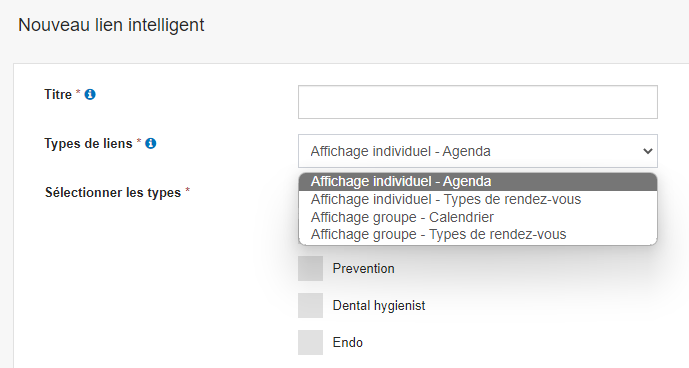
Task: Focus the Titre text input field
Action: (478, 102)
